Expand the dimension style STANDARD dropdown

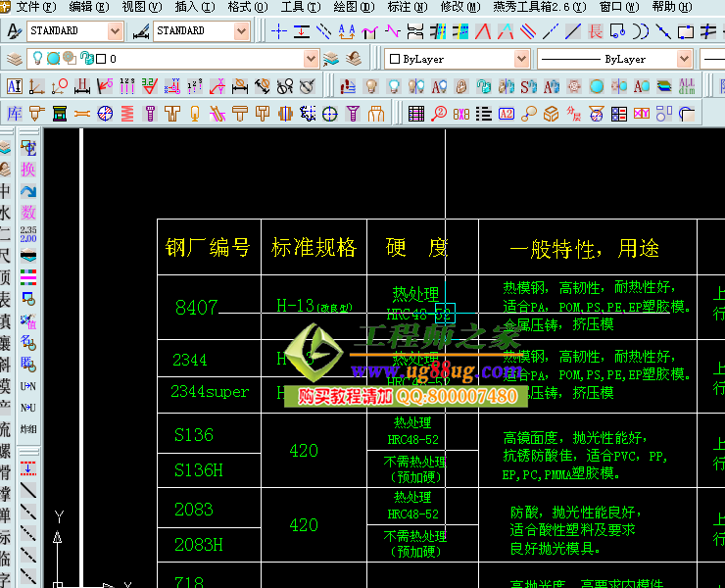[241, 31]
